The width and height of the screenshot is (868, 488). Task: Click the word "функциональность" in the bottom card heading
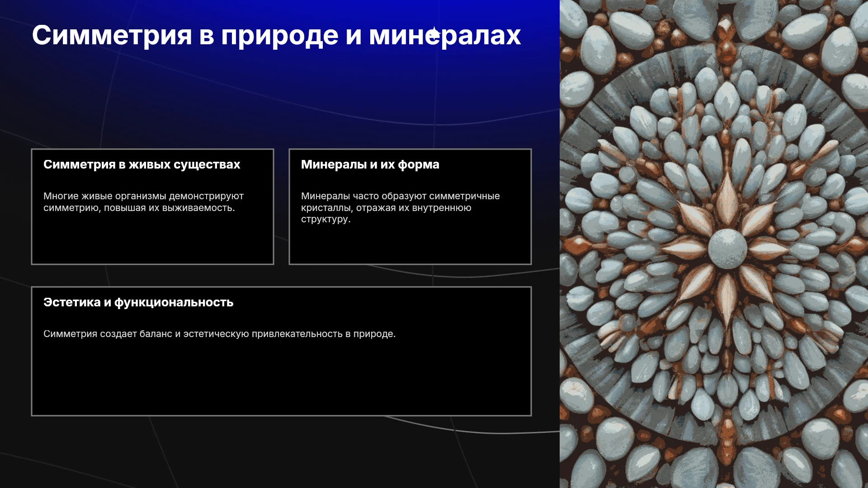click(x=174, y=303)
